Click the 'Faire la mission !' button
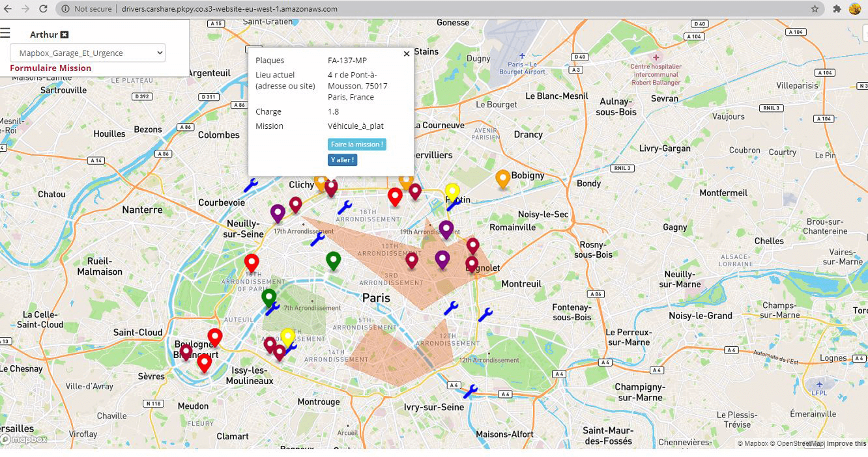868x457 pixels. coord(357,144)
